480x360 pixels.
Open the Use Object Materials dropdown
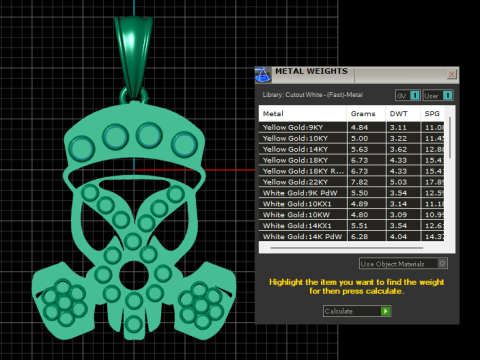[403, 264]
